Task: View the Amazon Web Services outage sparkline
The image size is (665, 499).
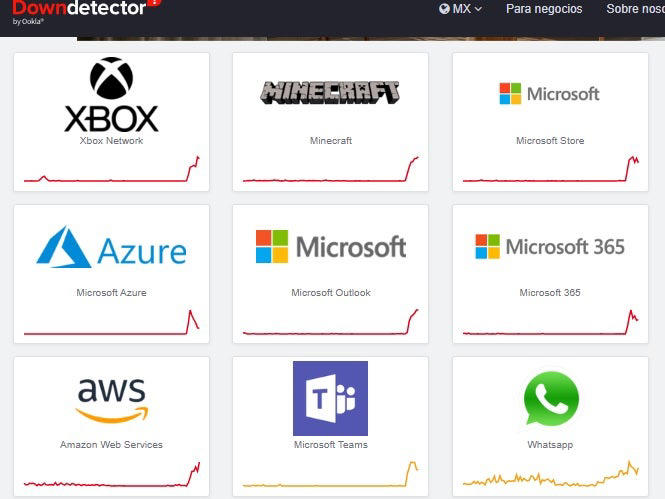Action: (x=112, y=474)
